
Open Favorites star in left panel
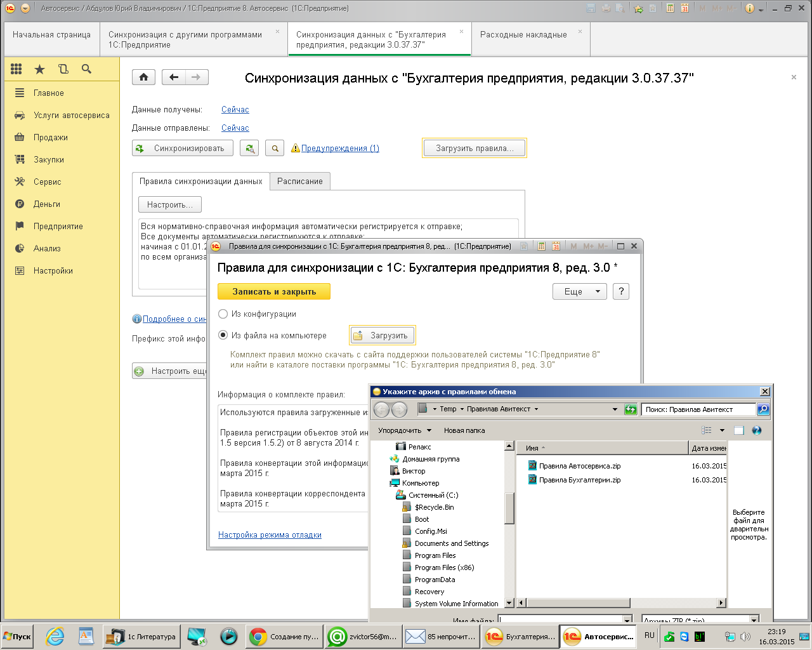(x=39, y=69)
